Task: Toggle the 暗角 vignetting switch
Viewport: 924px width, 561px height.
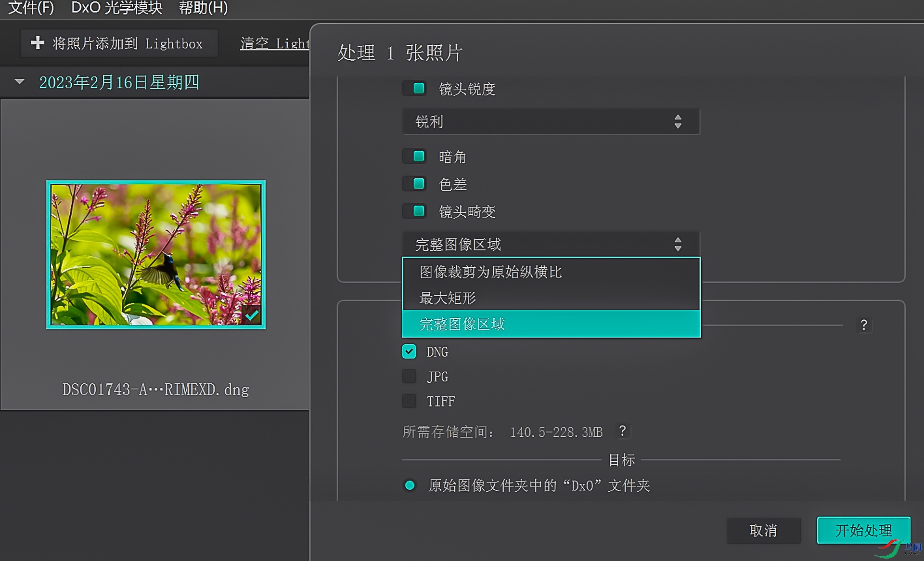Action: (x=414, y=157)
